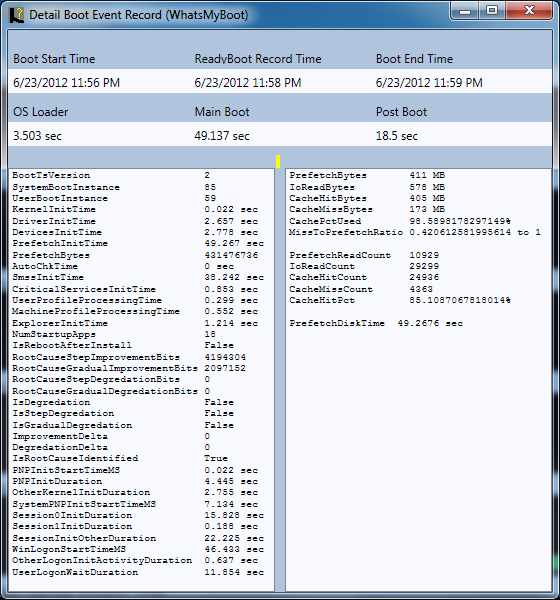Screen dimensions: 560x600
Task: Select the OtherLogonInitActivityDuration row
Action: click(135, 561)
